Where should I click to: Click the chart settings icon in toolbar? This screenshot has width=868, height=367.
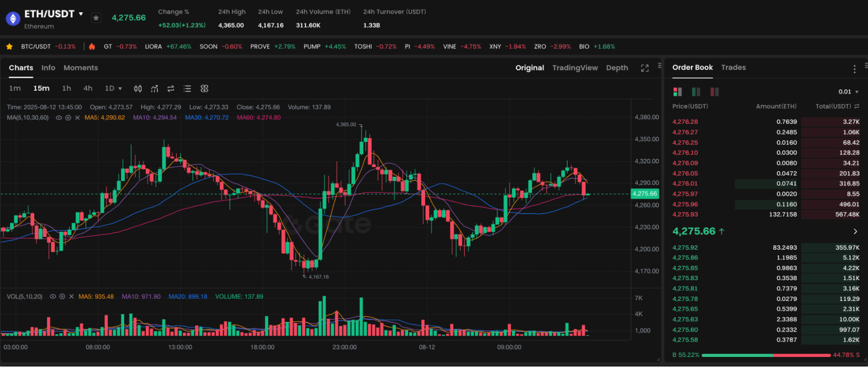point(204,89)
